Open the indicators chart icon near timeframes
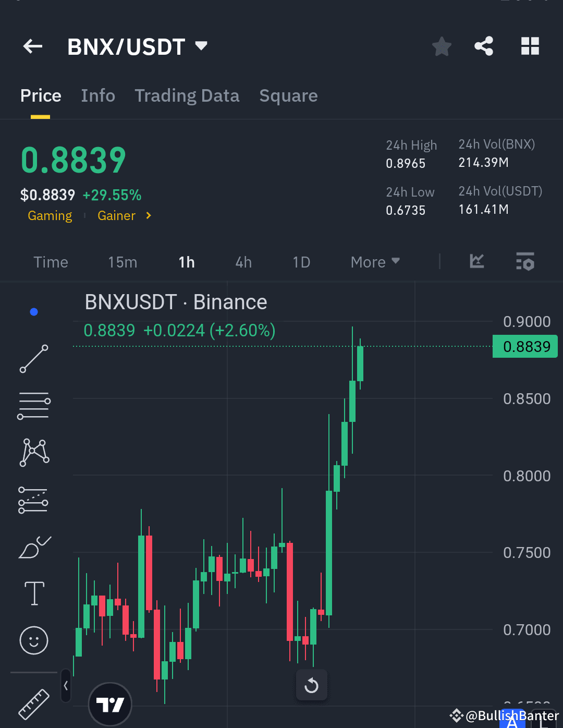Viewport: 563px width, 728px height. (x=476, y=262)
